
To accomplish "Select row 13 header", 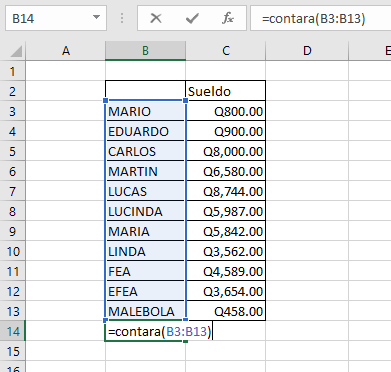I will point(13,311).
